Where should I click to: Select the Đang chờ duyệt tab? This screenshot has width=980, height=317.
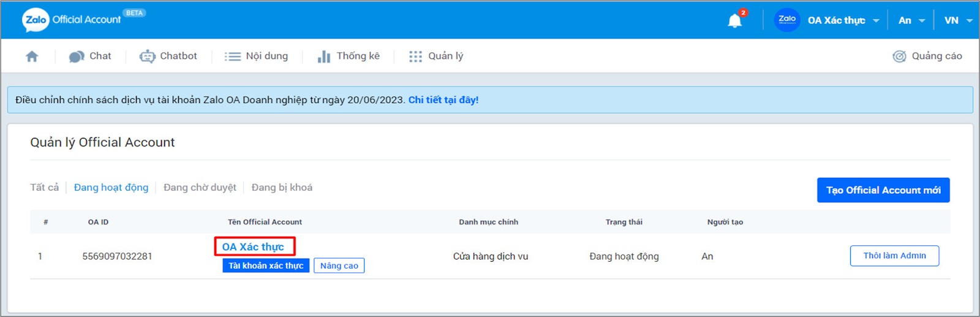tap(200, 188)
